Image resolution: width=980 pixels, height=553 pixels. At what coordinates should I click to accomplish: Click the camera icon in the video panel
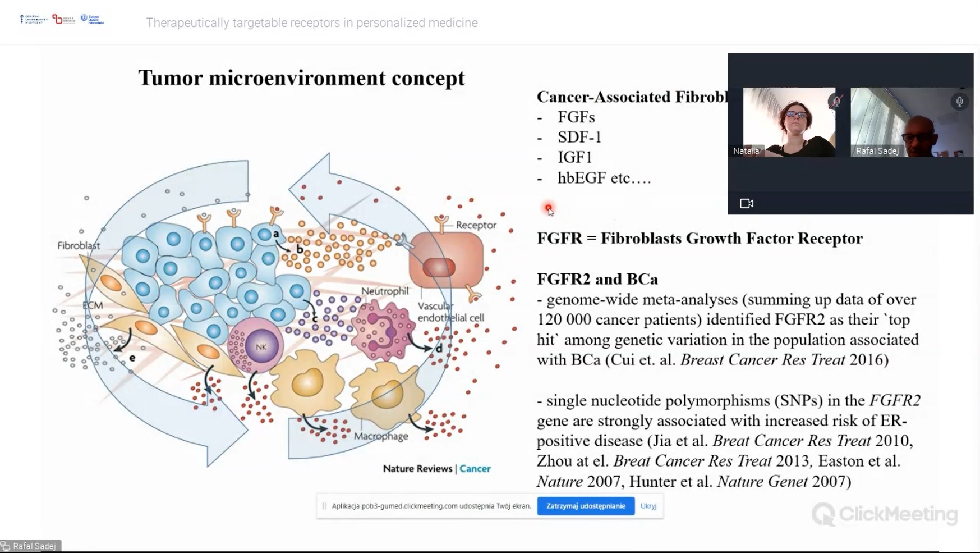[x=746, y=203]
